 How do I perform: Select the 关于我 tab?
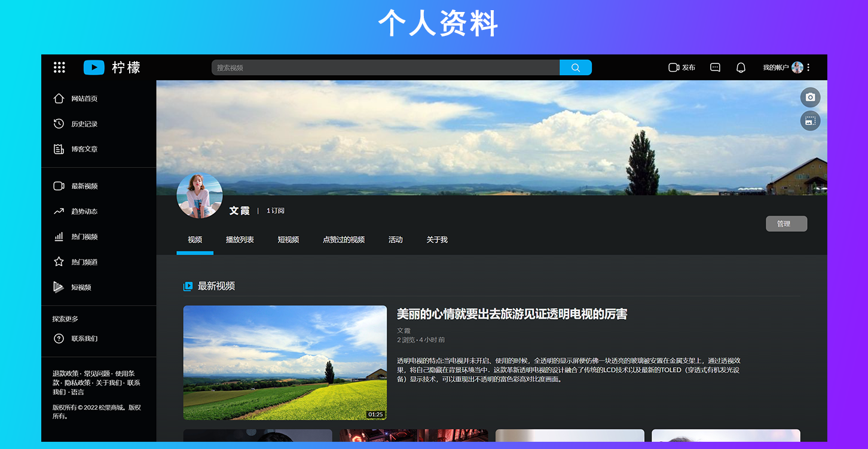[x=437, y=240]
